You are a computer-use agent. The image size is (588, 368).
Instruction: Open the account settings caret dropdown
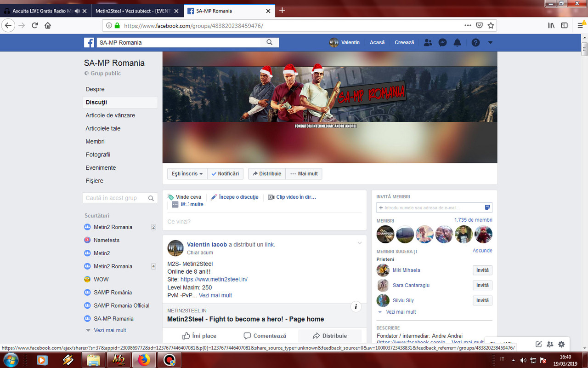coord(490,42)
